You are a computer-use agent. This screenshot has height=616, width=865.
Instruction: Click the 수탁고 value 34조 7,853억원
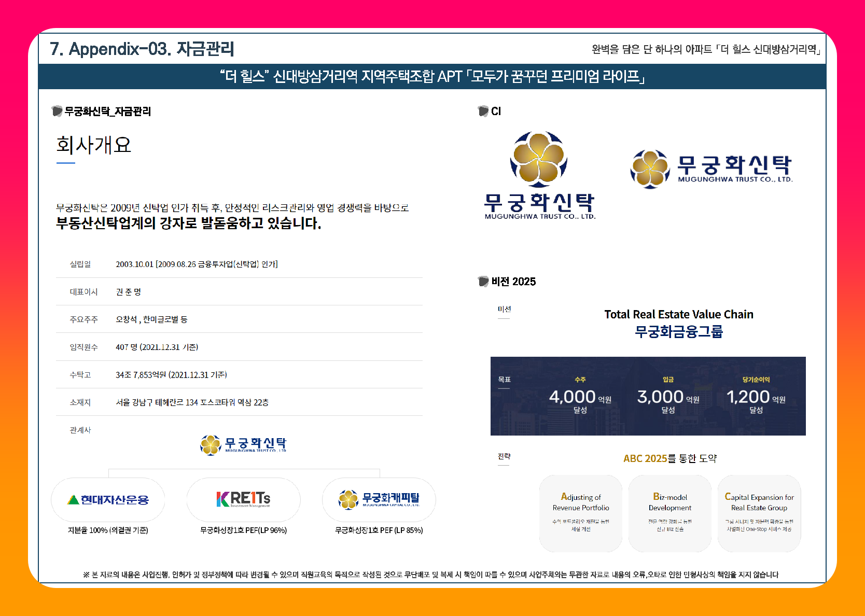(171, 375)
